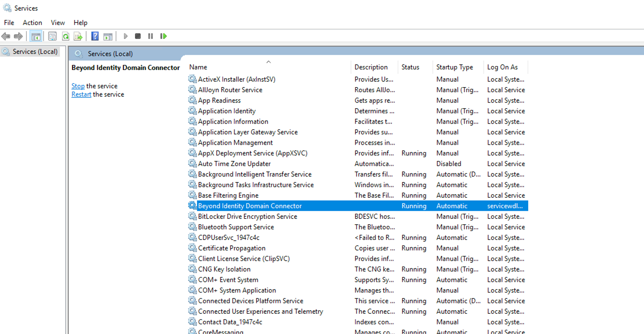The width and height of the screenshot is (644, 334).
Task: Select Services (Local) in the console tree
Action: [35, 52]
